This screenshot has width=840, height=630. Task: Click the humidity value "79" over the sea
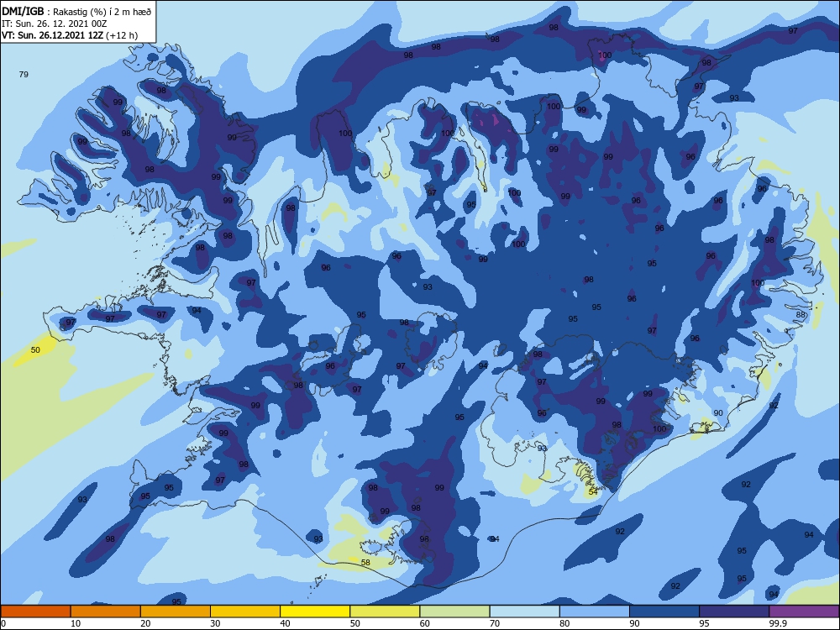point(24,75)
